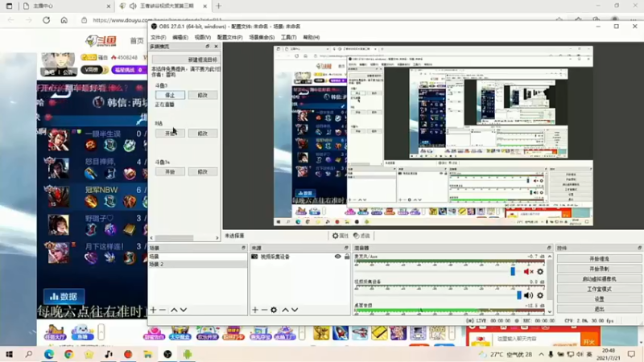
Task: Move the scene down in Scenes panel
Action: click(184, 310)
